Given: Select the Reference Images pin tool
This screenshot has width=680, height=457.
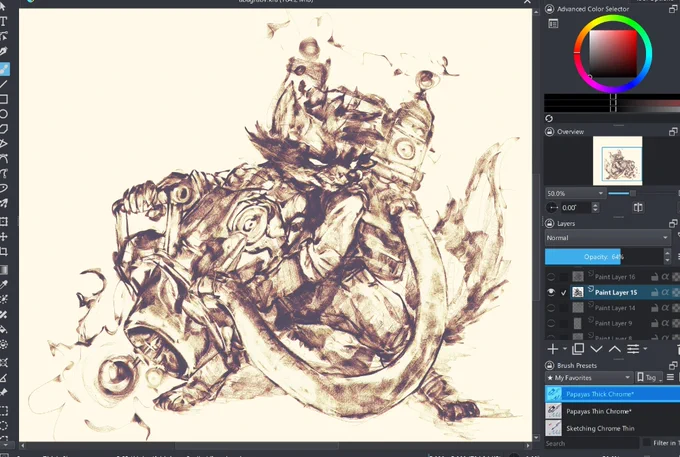Looking at the screenshot, I should click(x=3, y=392).
